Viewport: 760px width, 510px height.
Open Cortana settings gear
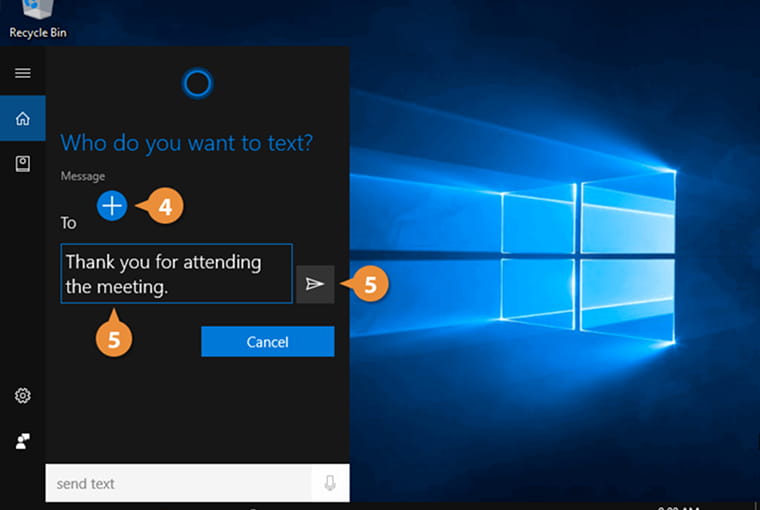tap(22, 396)
